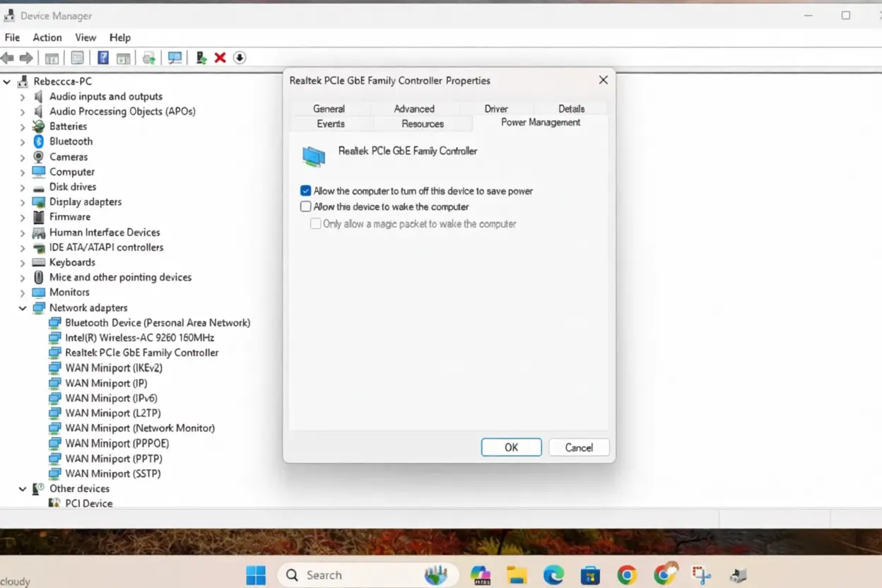
Task: Expand the Human Interface Devices arrow
Action: pyautogui.click(x=23, y=233)
